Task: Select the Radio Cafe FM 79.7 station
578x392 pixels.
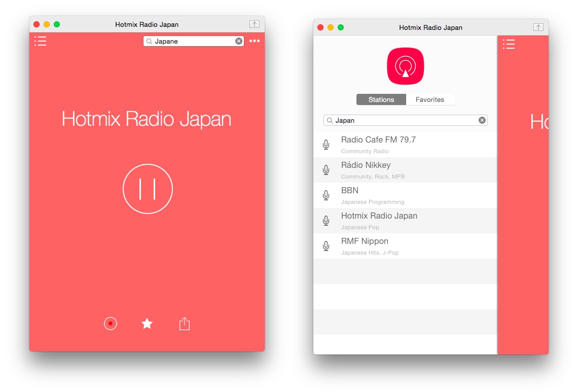Action: coord(405,145)
